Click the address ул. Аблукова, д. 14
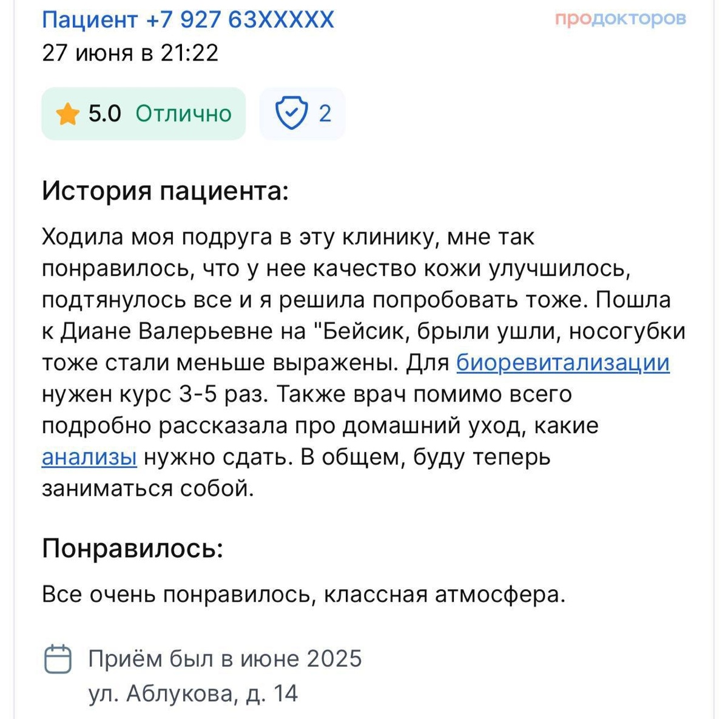 pyautogui.click(x=193, y=694)
